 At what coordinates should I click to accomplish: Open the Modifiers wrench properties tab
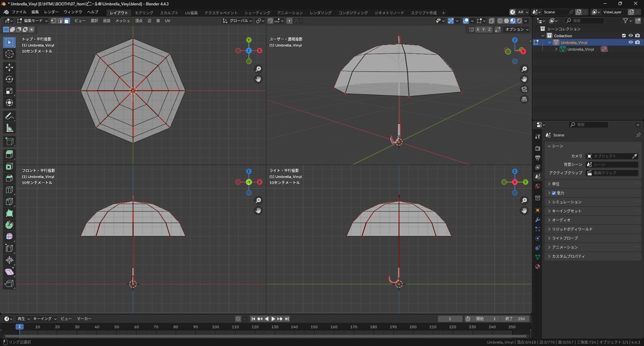[x=538, y=220]
